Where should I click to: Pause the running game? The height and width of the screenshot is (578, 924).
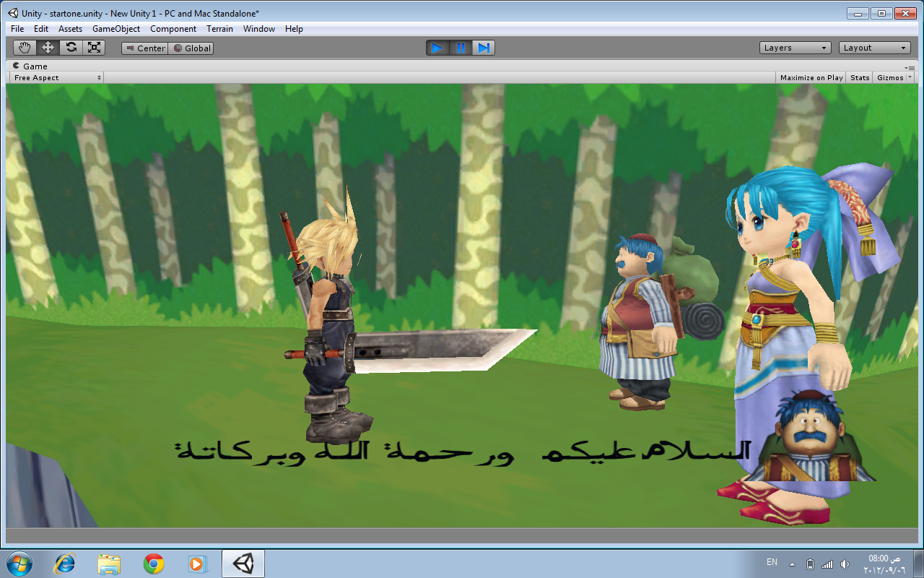pos(461,48)
